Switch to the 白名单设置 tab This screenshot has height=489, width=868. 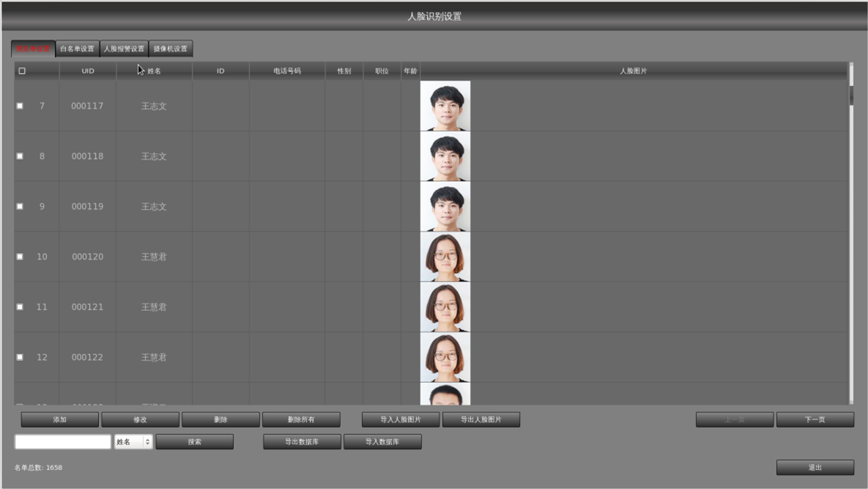[77, 49]
